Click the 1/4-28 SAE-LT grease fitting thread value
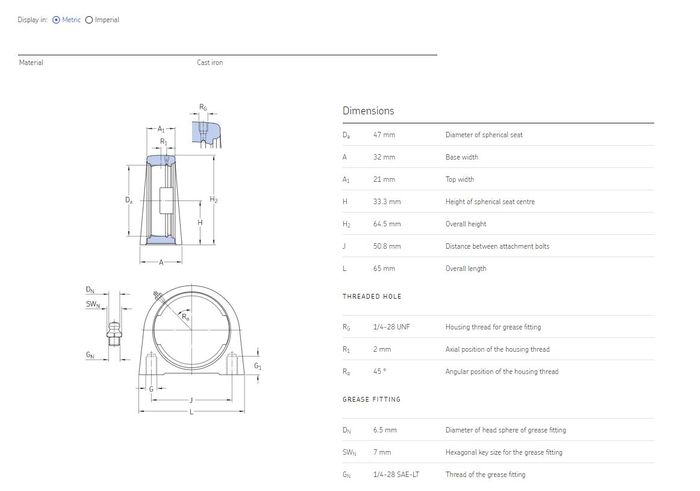Viewport: 700px width, 491px height. click(x=398, y=474)
